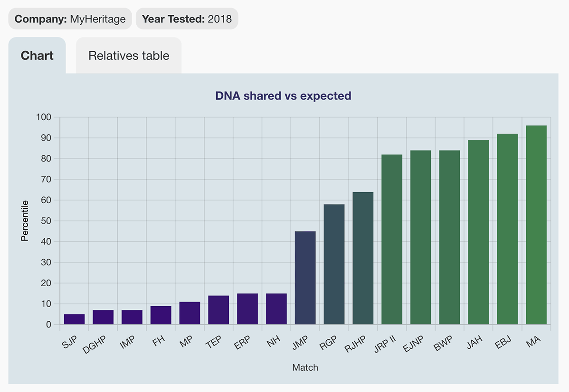Click the DNA shared vs expected chart title
The width and height of the screenshot is (569, 392).
[x=283, y=96]
